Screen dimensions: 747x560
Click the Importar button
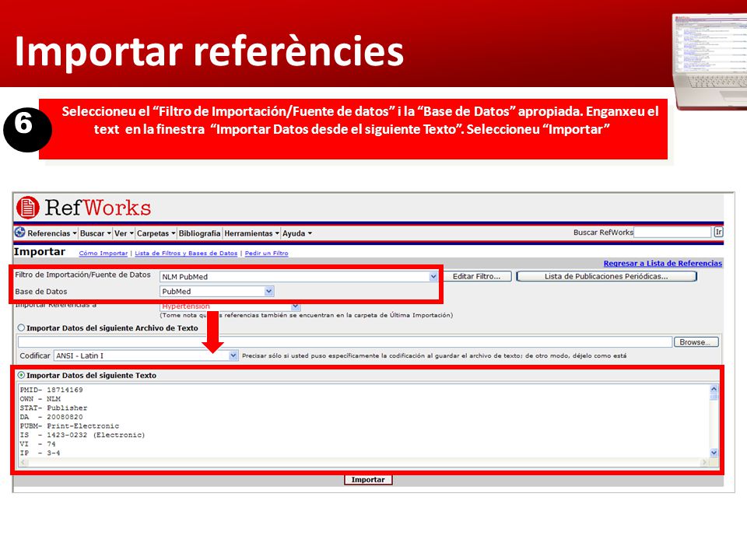coord(368,480)
